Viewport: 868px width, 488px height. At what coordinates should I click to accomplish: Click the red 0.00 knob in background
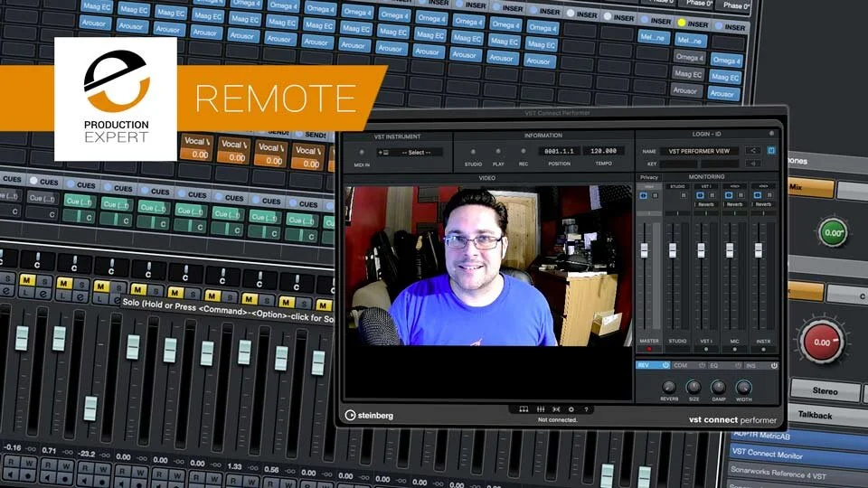(822, 342)
